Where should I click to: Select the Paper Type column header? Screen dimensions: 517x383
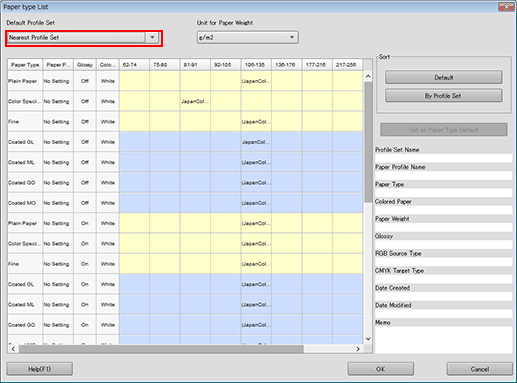(x=25, y=65)
